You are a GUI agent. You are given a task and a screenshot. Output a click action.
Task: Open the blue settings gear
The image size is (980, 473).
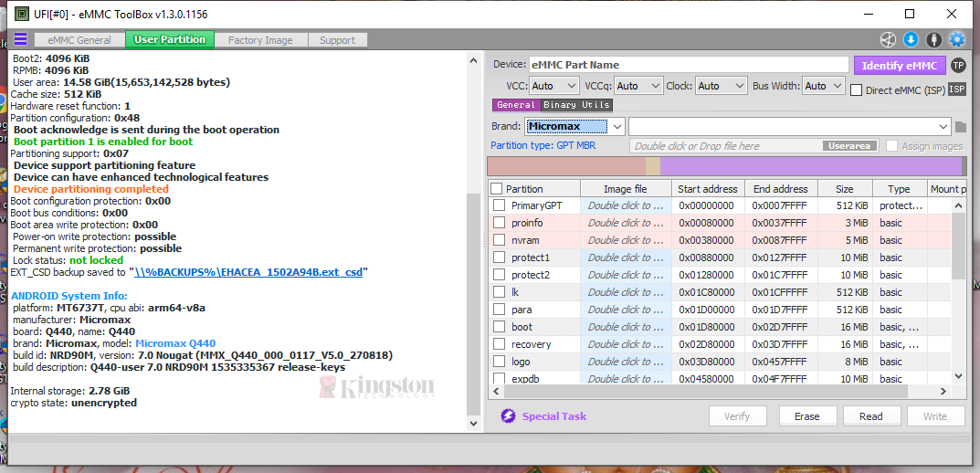[x=957, y=39]
